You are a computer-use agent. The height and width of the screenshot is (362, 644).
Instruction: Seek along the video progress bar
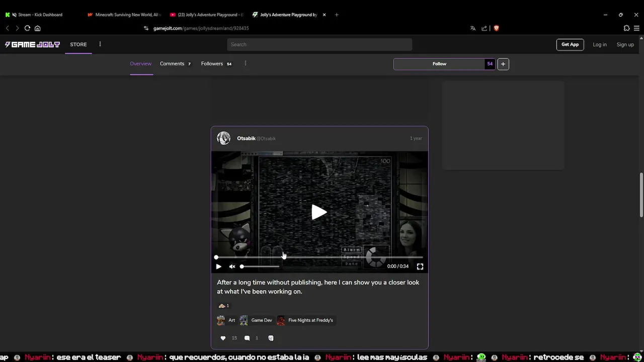pyautogui.click(x=319, y=257)
